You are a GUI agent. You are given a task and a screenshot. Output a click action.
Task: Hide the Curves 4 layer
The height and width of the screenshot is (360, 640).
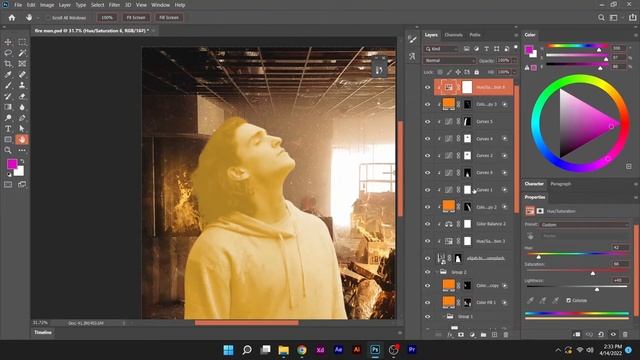point(427,139)
